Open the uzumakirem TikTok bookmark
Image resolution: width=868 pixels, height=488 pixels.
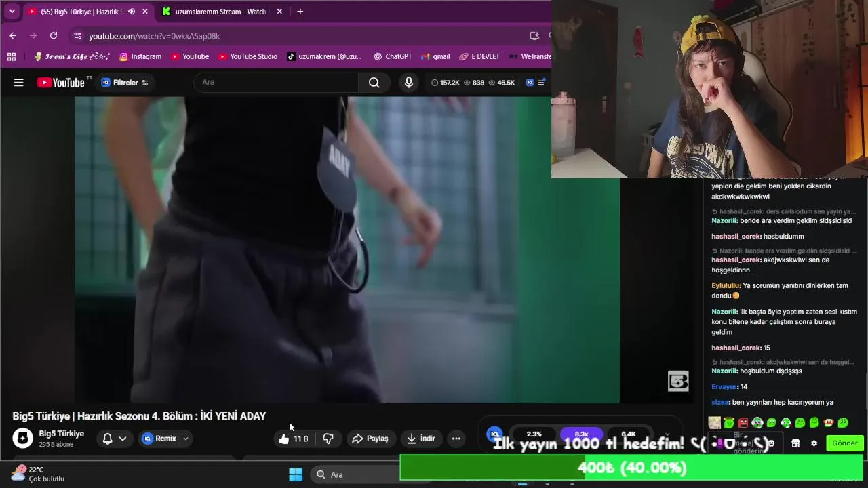325,56
